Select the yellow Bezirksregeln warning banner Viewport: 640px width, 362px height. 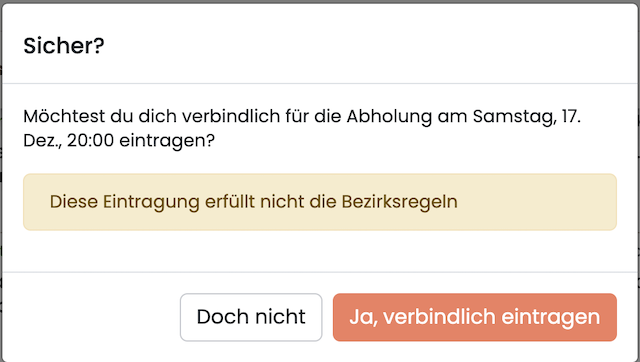point(320,202)
